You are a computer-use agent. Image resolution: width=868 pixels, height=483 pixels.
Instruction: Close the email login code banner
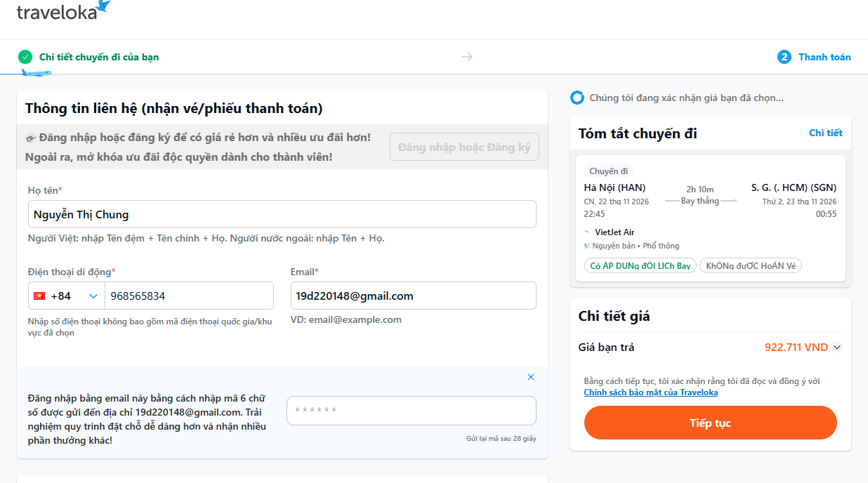(x=531, y=377)
